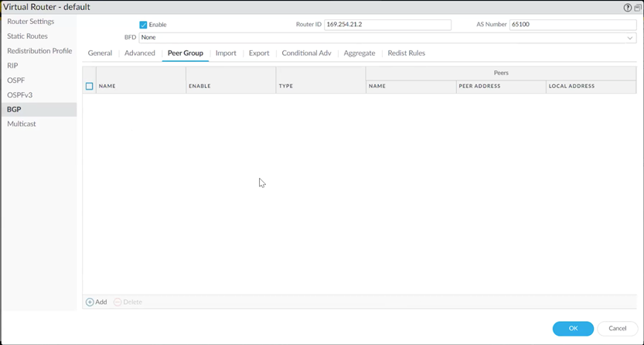Open the Redist Rules tab

pyautogui.click(x=406, y=53)
